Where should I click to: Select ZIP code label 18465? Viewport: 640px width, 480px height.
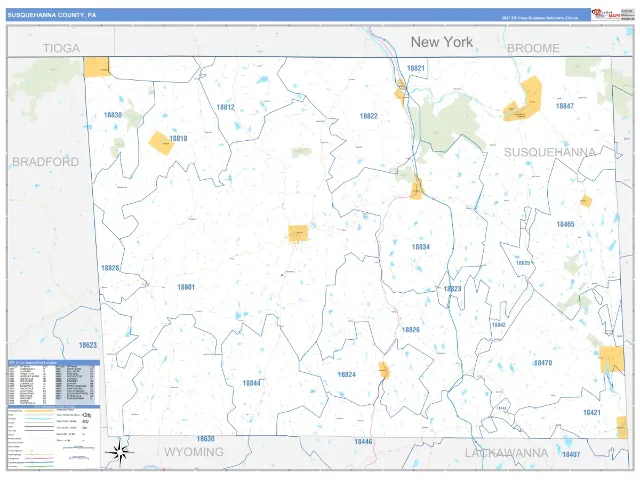(565, 224)
